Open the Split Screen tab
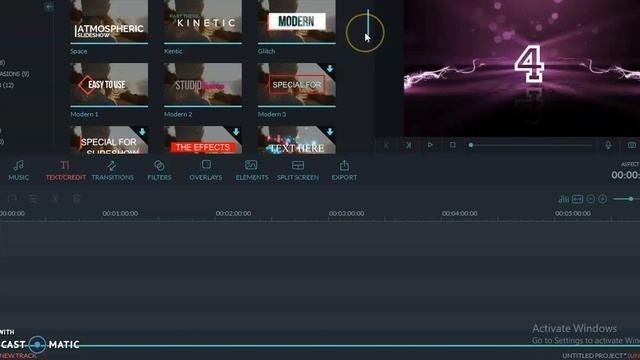 coord(298,171)
